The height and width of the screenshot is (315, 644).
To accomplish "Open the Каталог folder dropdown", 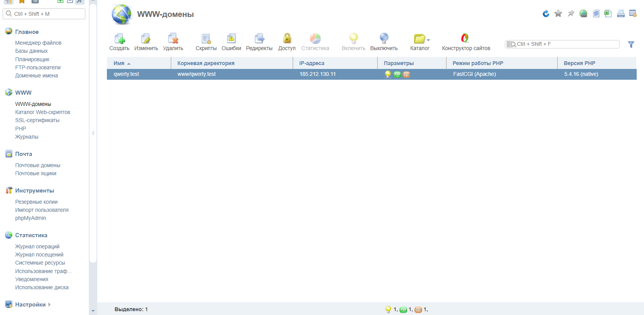I will pos(421,39).
